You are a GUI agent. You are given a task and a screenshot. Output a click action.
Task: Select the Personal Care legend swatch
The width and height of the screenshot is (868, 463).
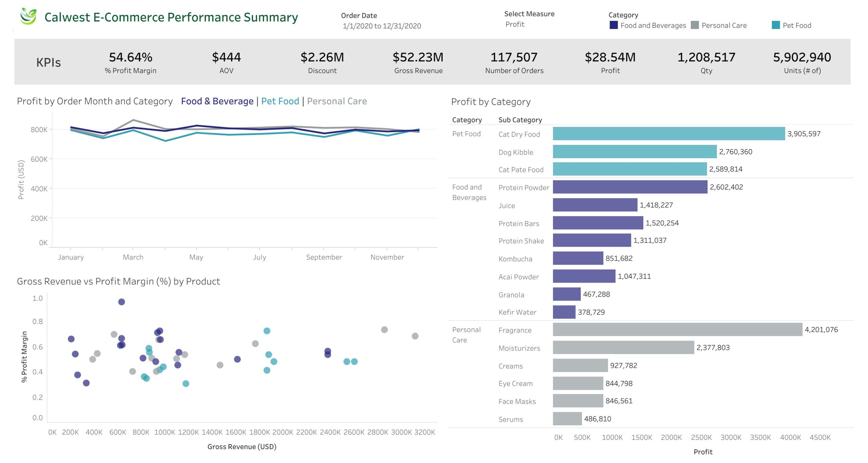coord(695,25)
